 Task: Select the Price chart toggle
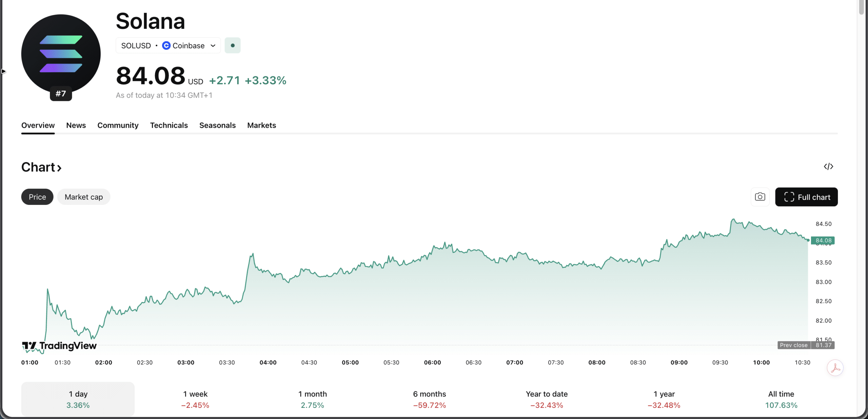(37, 197)
